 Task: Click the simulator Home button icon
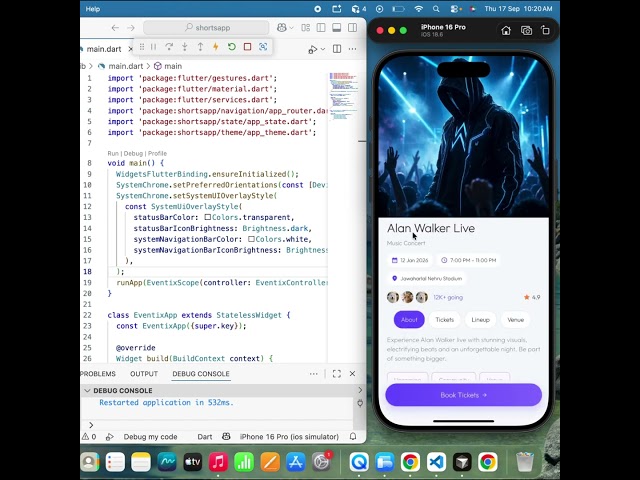[x=506, y=31]
